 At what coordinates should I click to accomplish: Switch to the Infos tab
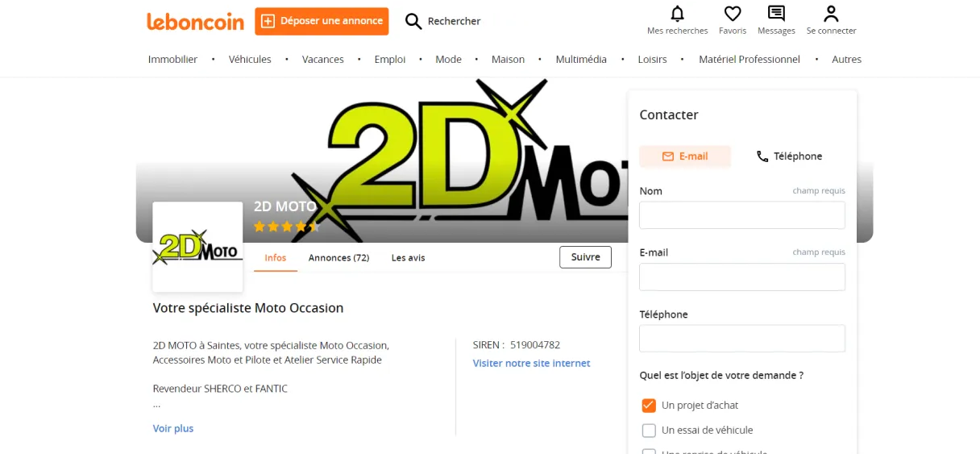(x=276, y=258)
